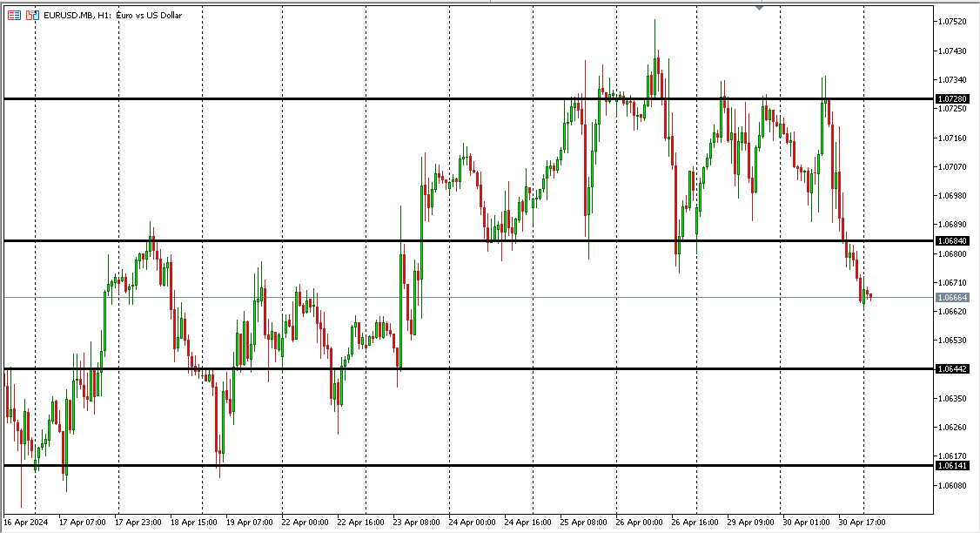The height and width of the screenshot is (533, 980).
Task: Click the 1.07520 value on price scale
Action: pos(952,21)
